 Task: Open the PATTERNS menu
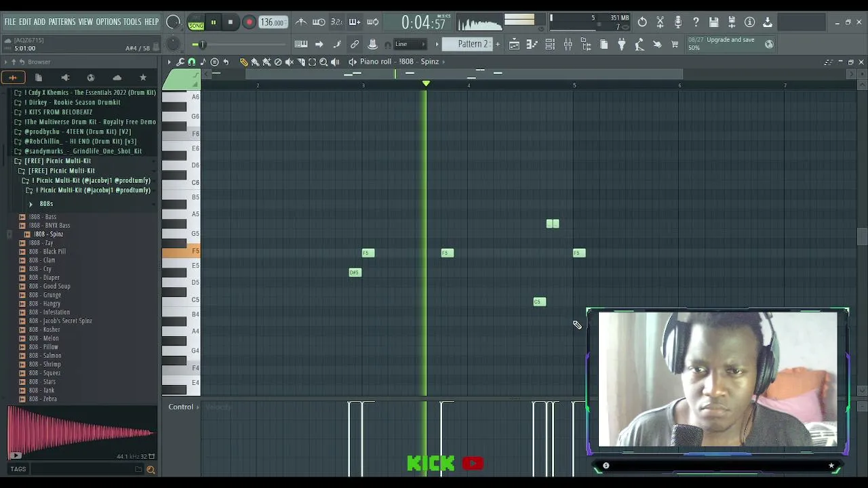coord(62,22)
